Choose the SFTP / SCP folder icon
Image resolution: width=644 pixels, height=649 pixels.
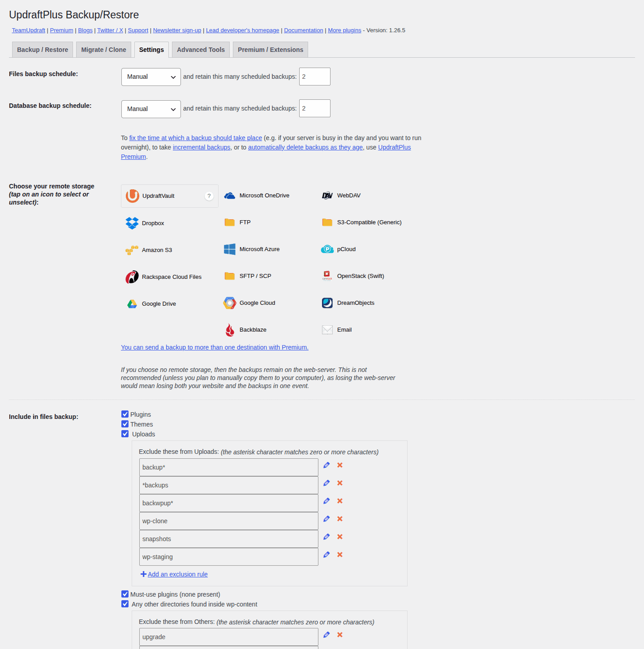[230, 276]
